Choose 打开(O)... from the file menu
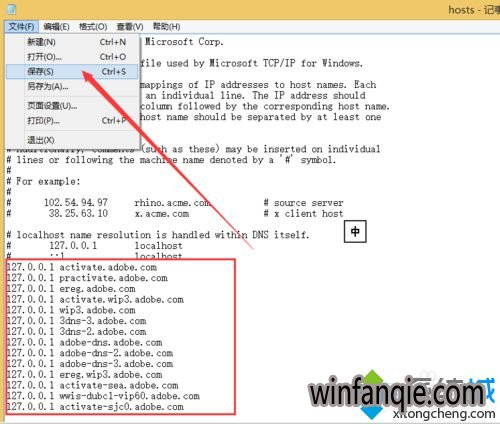 click(72, 57)
